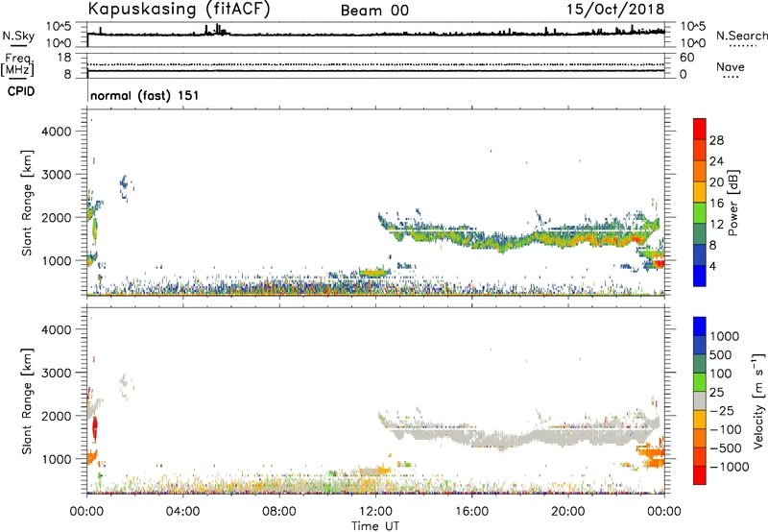Click the blue bottom of power colorbar
This screenshot has width=768, height=532.
700,276
